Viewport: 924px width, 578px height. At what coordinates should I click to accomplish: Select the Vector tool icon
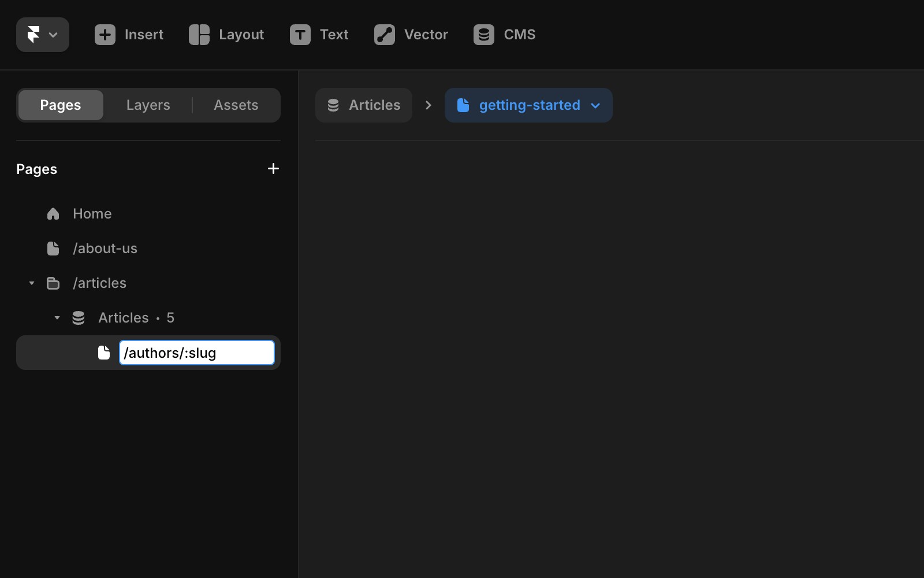pyautogui.click(x=385, y=35)
